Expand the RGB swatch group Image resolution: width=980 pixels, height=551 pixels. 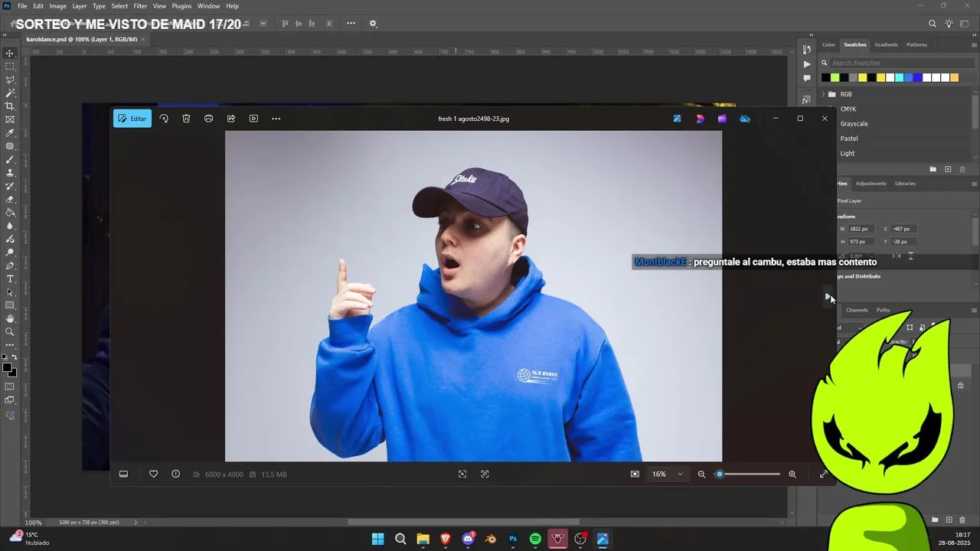click(824, 94)
